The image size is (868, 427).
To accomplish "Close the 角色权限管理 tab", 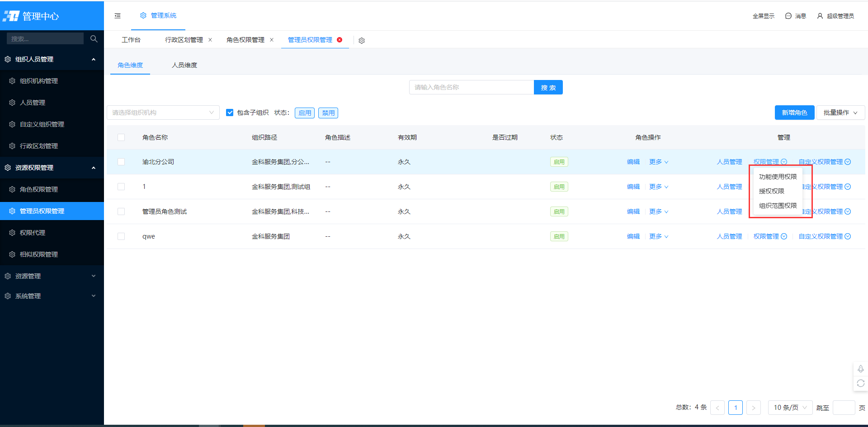I will 272,40.
